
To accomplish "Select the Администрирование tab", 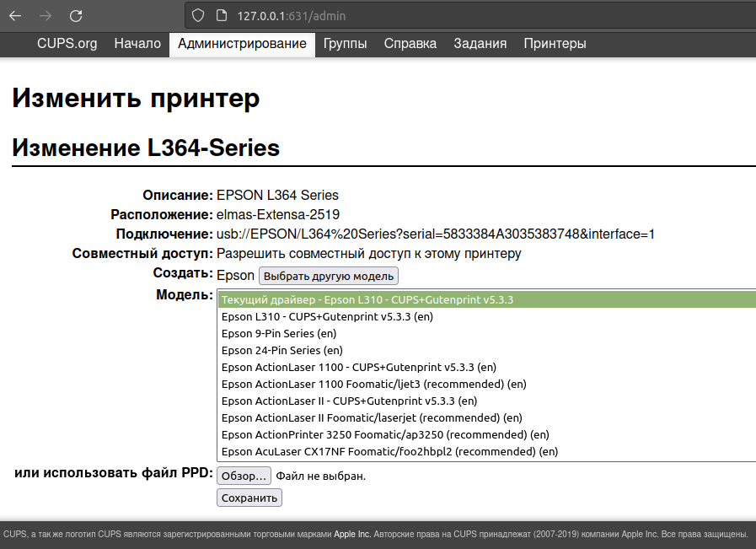I will [242, 44].
